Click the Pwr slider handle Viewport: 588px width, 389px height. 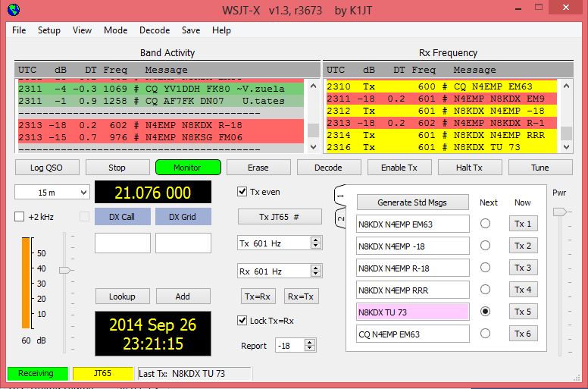(559, 212)
